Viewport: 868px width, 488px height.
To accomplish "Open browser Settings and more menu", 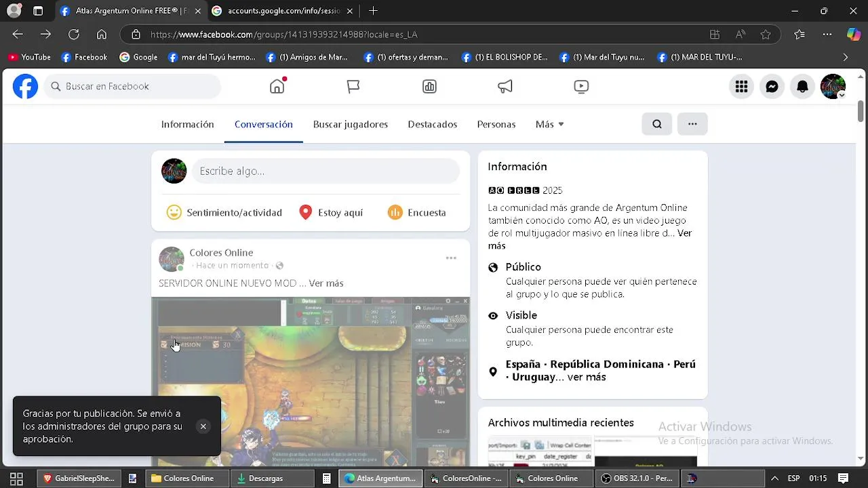I will click(x=827, y=35).
